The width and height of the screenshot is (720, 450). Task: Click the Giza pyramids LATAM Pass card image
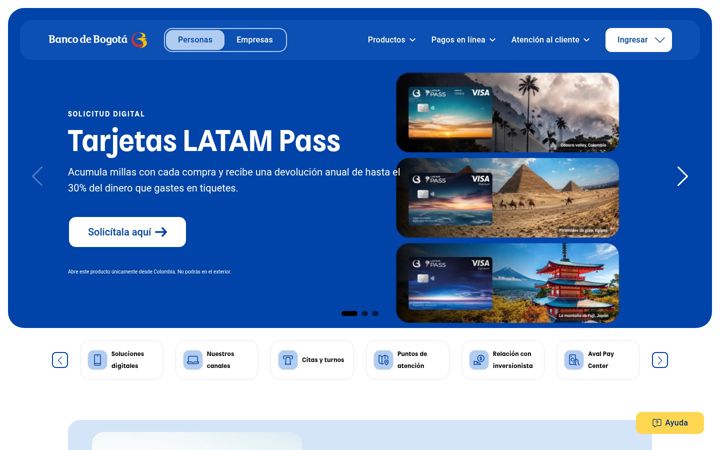click(507, 197)
